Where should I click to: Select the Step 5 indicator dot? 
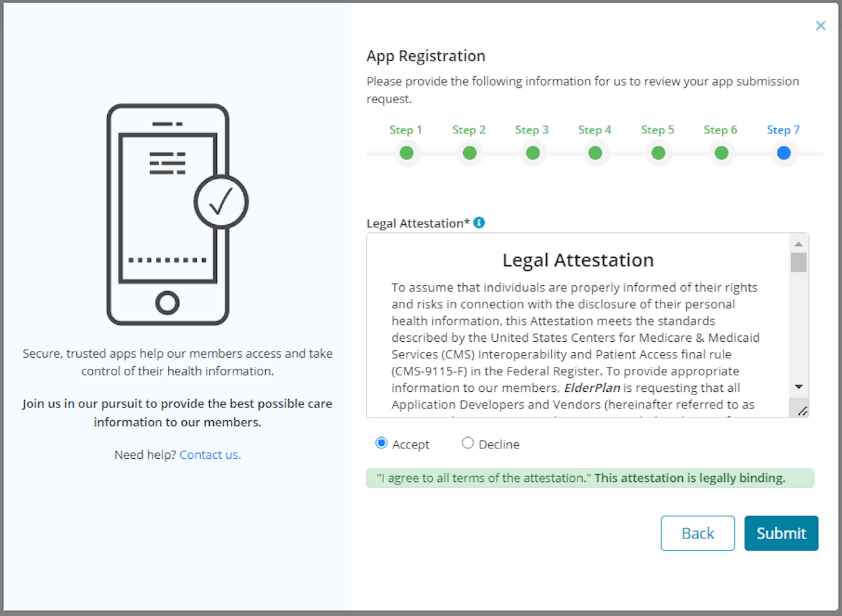(x=658, y=153)
